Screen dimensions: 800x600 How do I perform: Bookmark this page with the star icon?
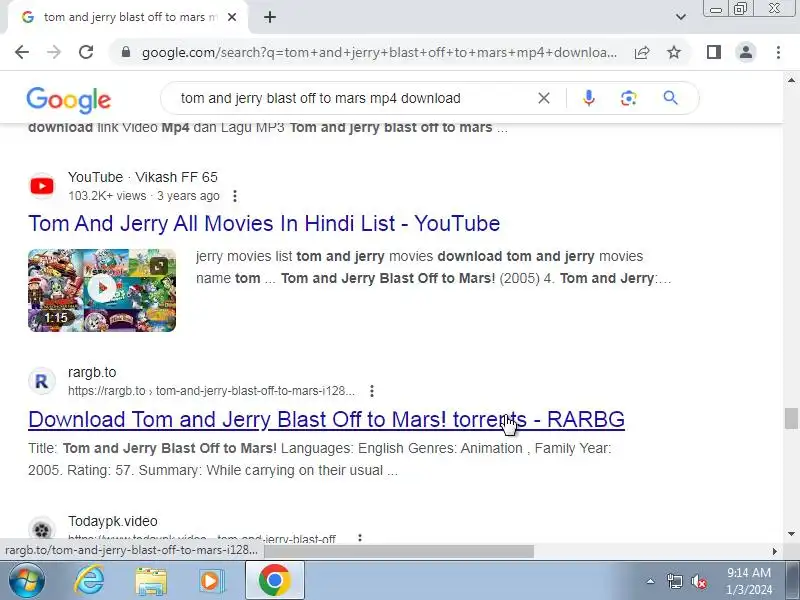[674, 52]
